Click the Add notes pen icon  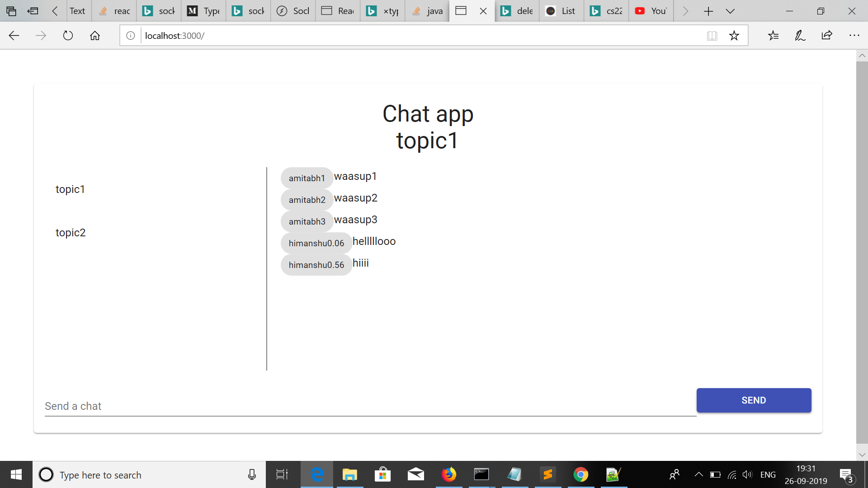click(x=800, y=36)
